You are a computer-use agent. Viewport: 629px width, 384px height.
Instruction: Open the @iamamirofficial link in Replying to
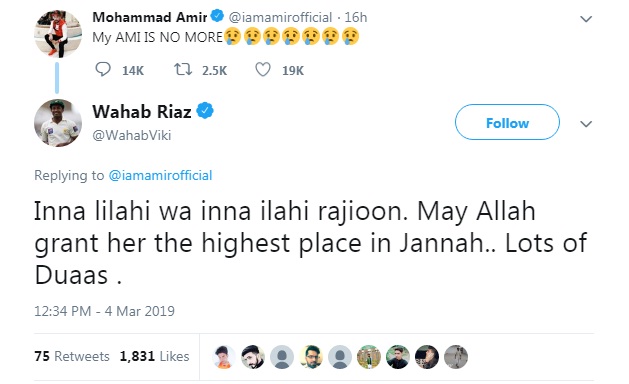point(160,175)
